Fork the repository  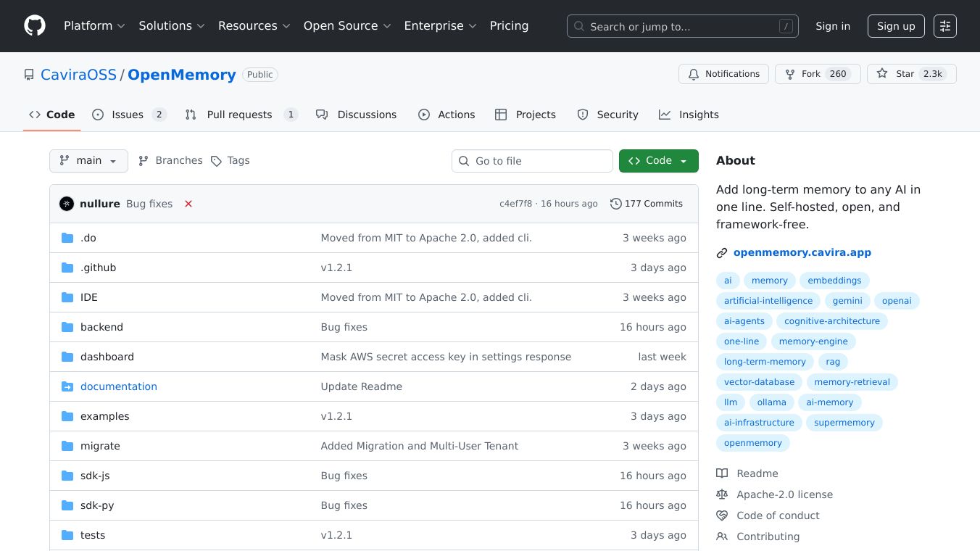(818, 74)
